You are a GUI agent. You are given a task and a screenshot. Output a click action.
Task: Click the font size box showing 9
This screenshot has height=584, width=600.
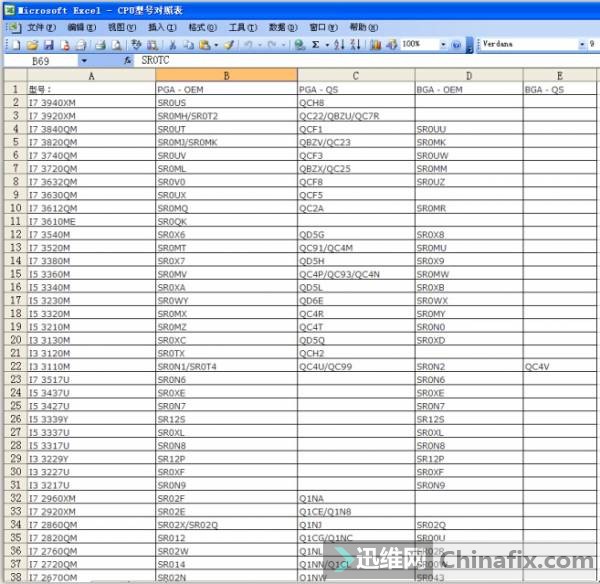(593, 44)
